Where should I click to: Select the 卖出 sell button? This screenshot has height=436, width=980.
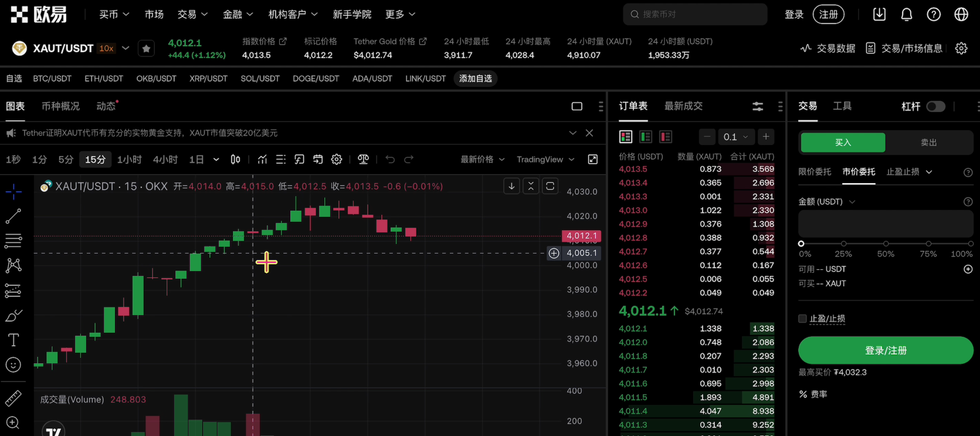[x=928, y=143]
